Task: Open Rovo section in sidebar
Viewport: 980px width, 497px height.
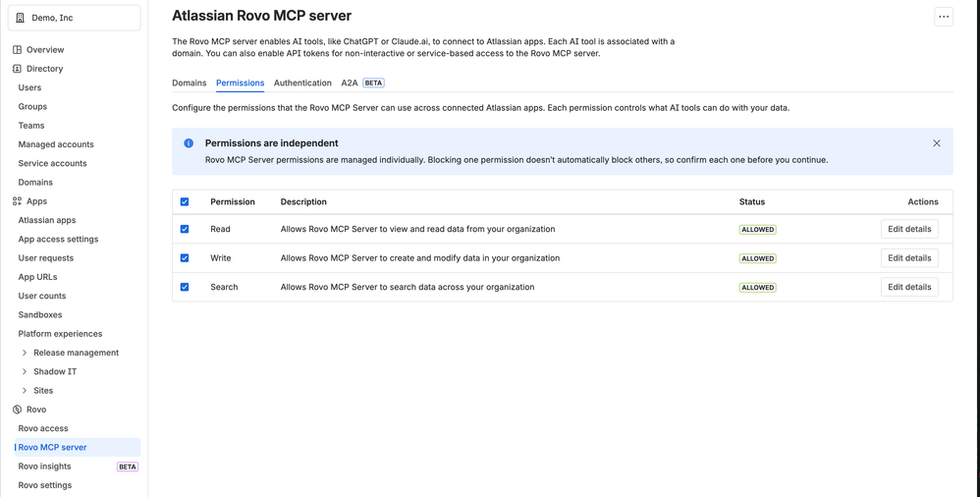Action: [x=36, y=410]
